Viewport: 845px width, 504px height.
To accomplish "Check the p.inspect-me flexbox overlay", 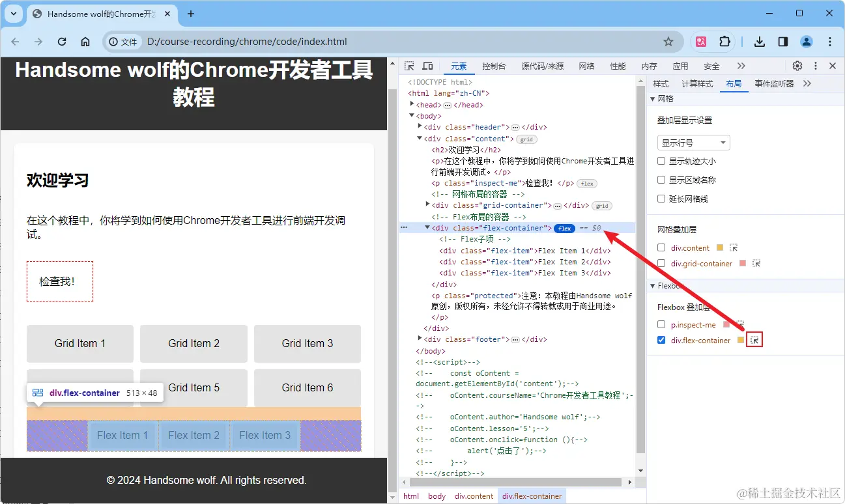I will [661, 324].
